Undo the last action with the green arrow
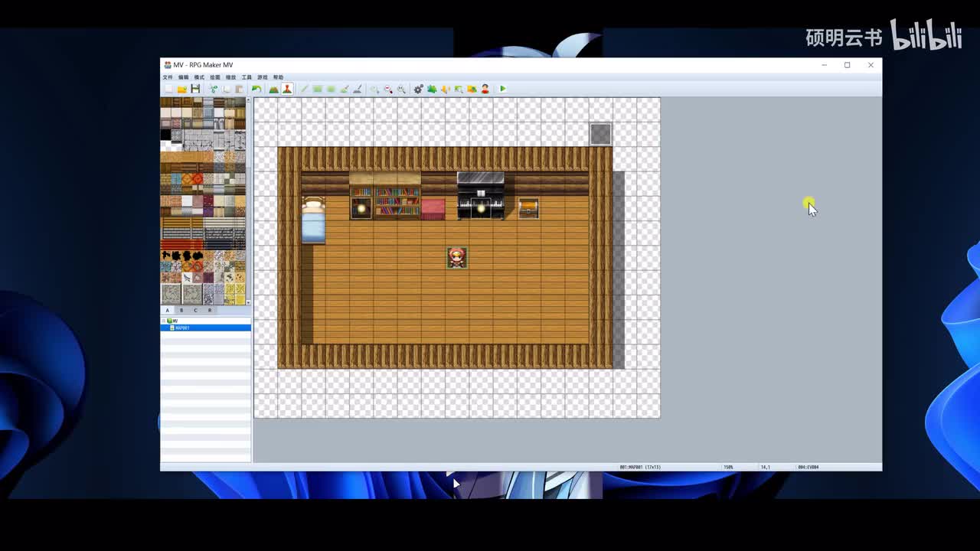Screen dimensions: 980x551 (x=256, y=89)
